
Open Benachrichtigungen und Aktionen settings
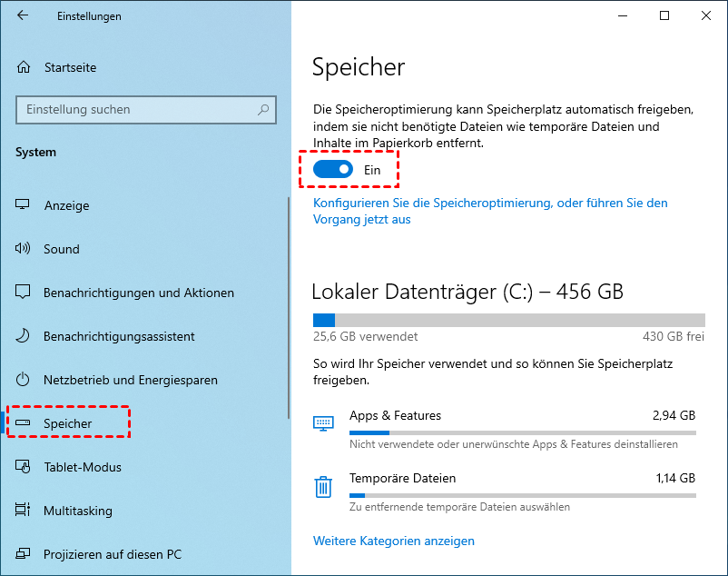(x=138, y=293)
